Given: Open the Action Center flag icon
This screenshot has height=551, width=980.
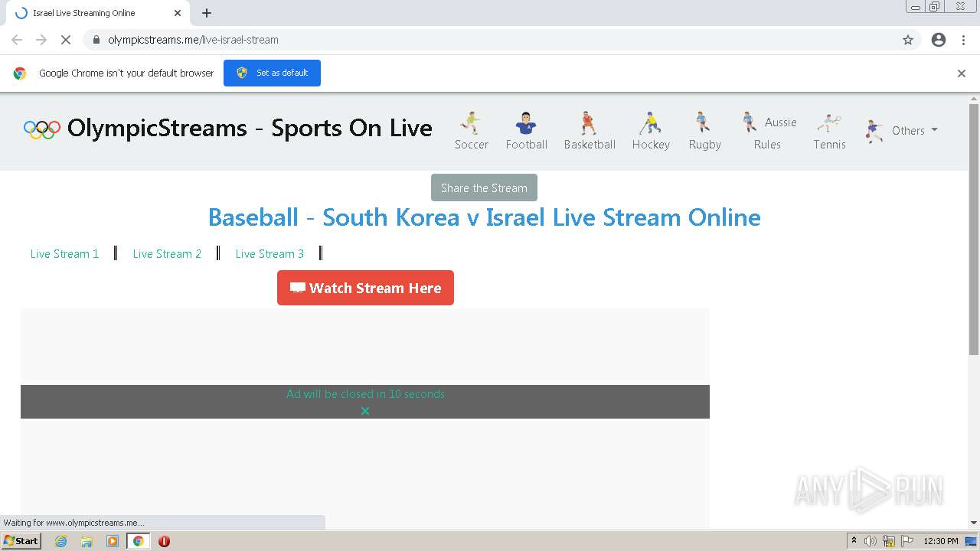Looking at the screenshot, I should pyautogui.click(x=906, y=541).
